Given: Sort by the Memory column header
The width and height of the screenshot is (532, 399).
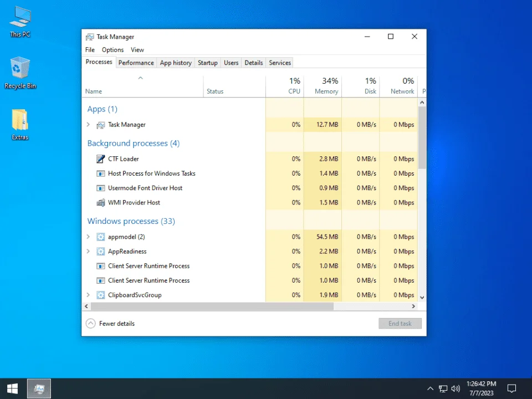Looking at the screenshot, I should pyautogui.click(x=323, y=86).
